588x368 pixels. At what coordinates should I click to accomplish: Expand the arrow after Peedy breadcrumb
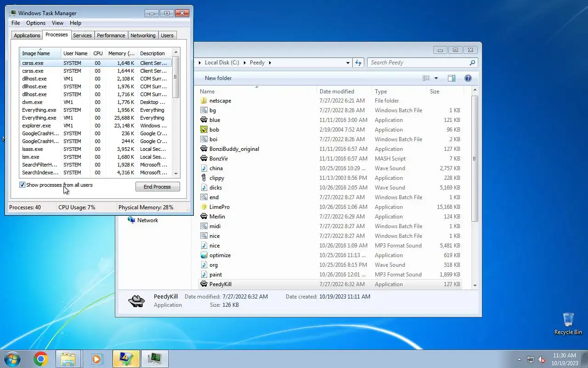[x=270, y=63]
